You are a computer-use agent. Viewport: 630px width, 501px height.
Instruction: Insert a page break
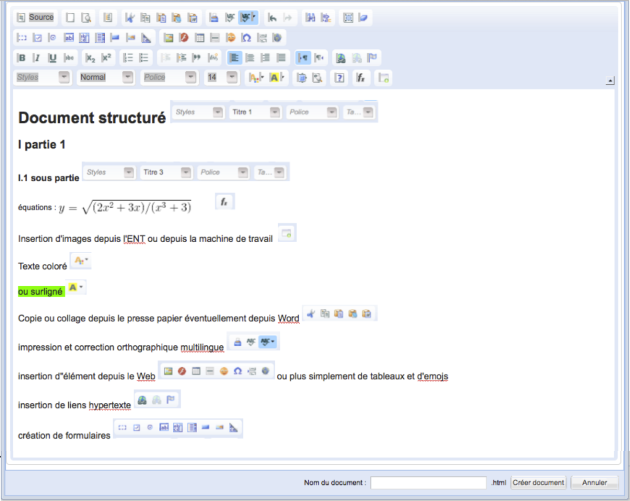[x=262, y=38]
